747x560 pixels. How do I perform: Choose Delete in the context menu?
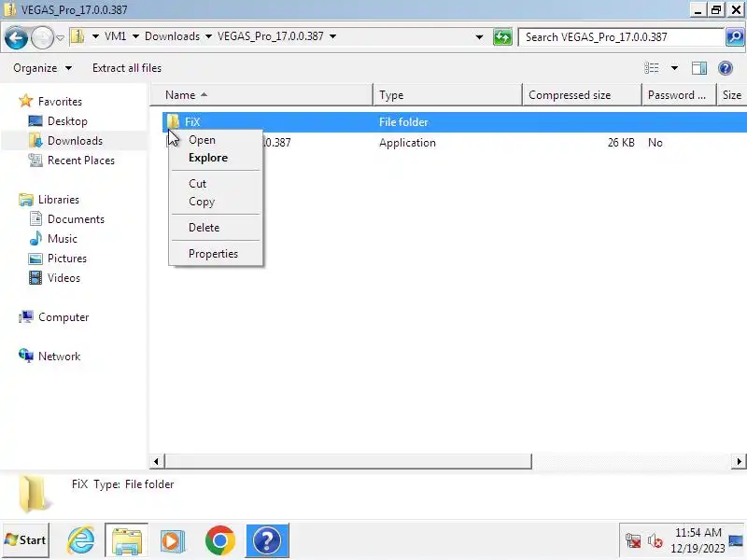(216, 228)
